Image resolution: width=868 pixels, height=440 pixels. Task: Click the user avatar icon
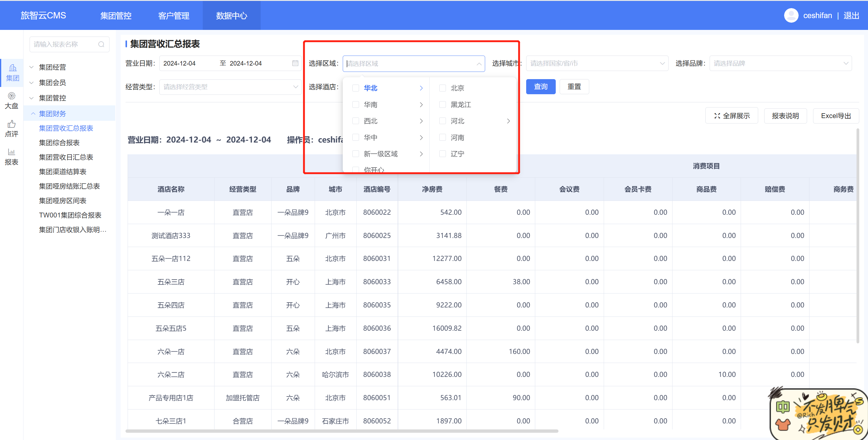(x=791, y=15)
